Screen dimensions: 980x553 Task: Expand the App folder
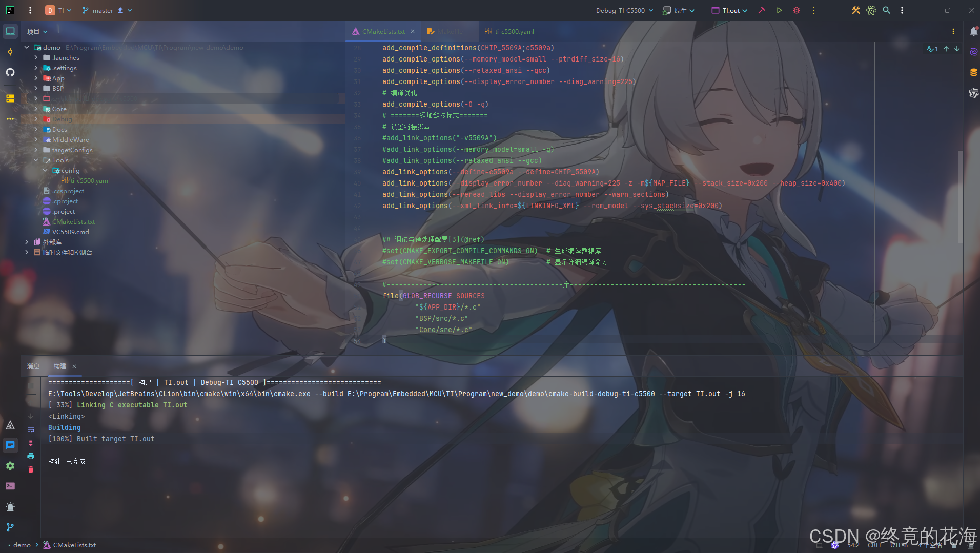click(x=36, y=78)
